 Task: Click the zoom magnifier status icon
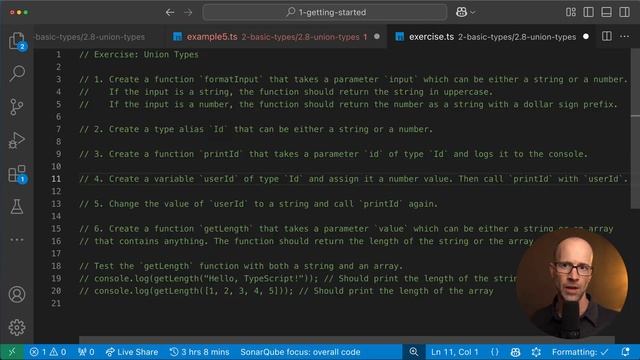[x=413, y=352]
